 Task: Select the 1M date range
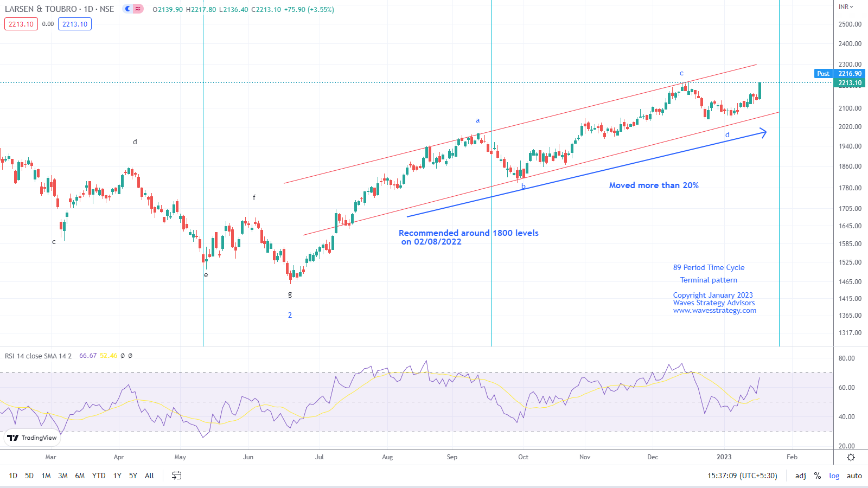[x=46, y=476]
